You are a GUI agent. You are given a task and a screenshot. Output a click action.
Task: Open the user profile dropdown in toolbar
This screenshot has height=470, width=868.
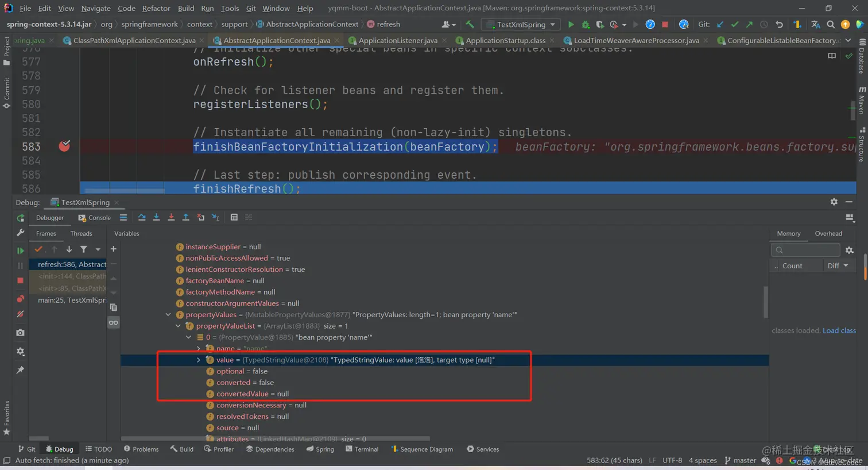[448, 24]
